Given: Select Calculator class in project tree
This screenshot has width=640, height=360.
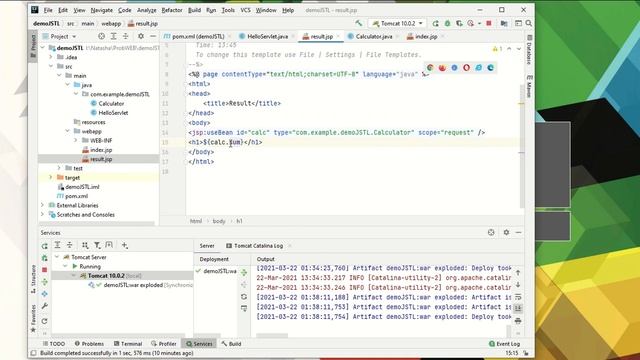Looking at the screenshot, I should pos(111,103).
